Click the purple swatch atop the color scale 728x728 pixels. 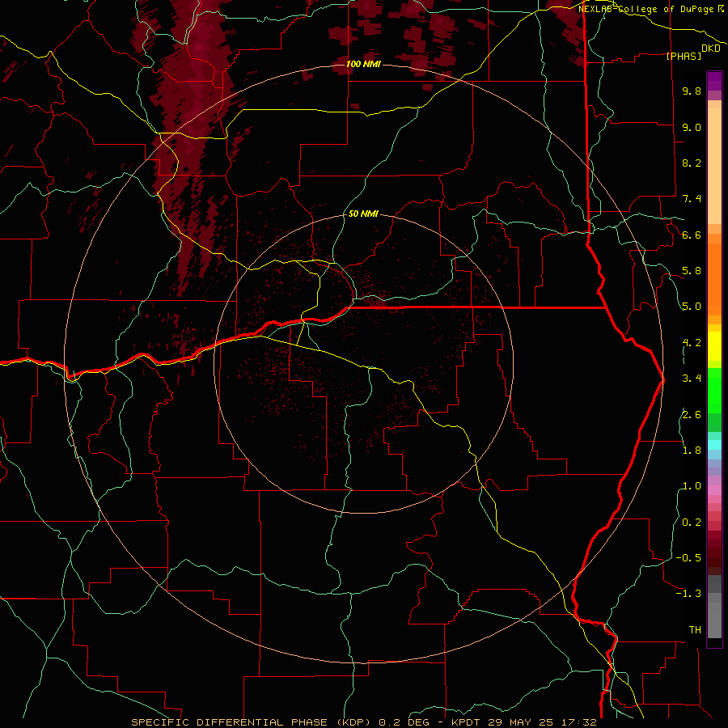[x=714, y=81]
